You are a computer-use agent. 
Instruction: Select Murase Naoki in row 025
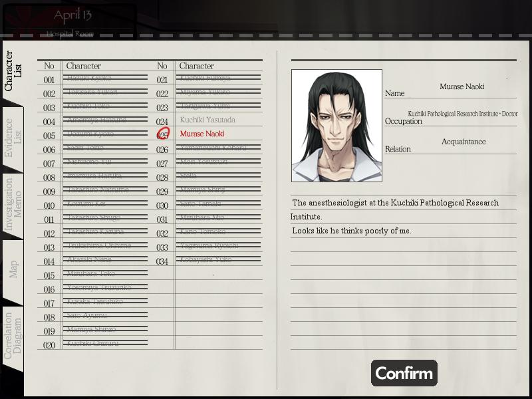tap(202, 134)
